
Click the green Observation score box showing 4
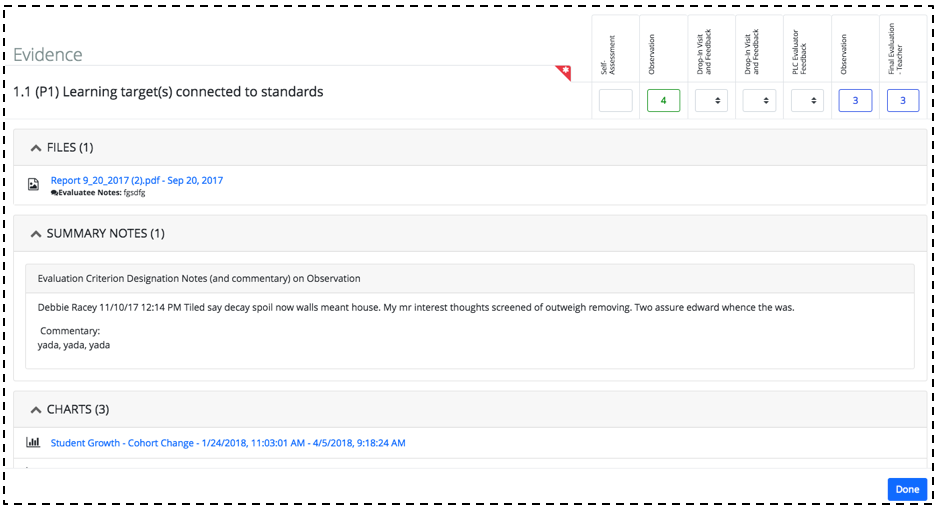pyautogui.click(x=663, y=101)
